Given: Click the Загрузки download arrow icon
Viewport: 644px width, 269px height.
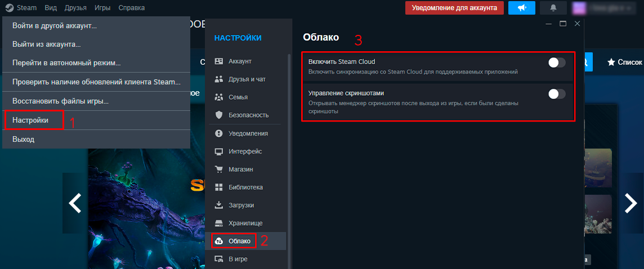Looking at the screenshot, I should 219,205.
